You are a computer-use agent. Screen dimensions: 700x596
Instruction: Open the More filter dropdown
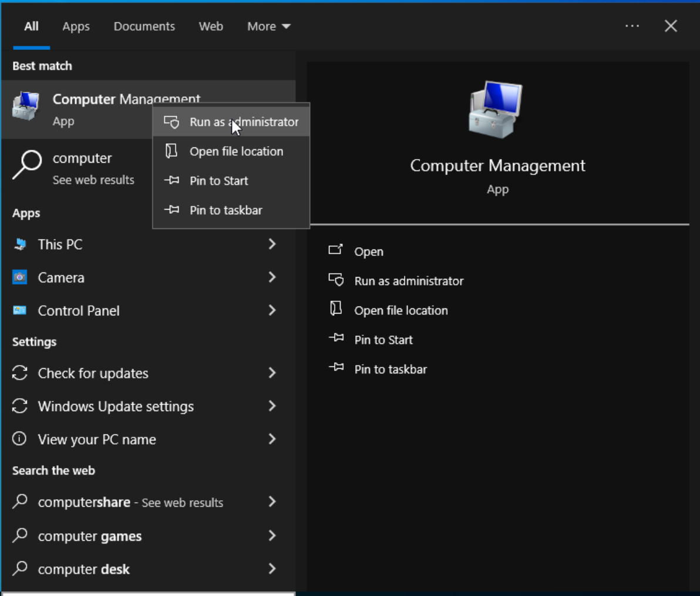(x=268, y=26)
